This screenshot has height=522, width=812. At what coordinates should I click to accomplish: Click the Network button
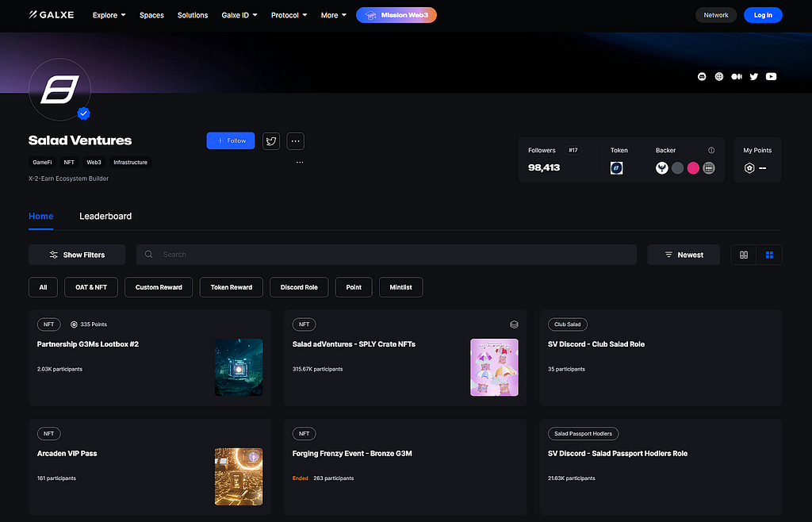pyautogui.click(x=716, y=15)
